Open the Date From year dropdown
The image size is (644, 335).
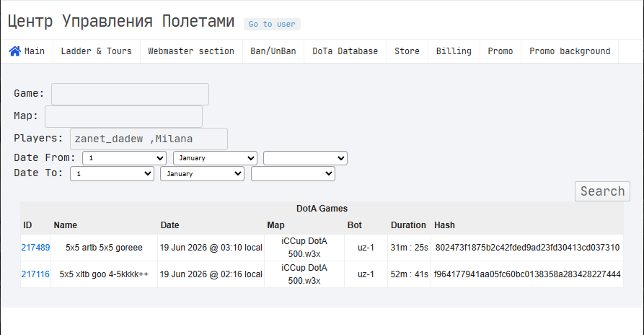tap(305, 158)
